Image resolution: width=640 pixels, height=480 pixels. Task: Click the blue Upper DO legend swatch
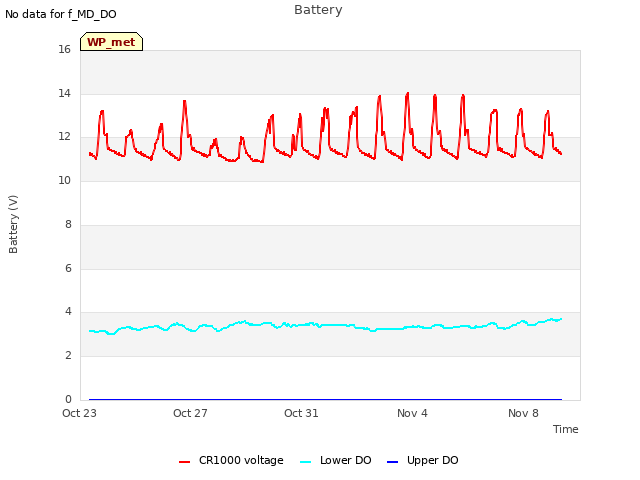point(392,462)
